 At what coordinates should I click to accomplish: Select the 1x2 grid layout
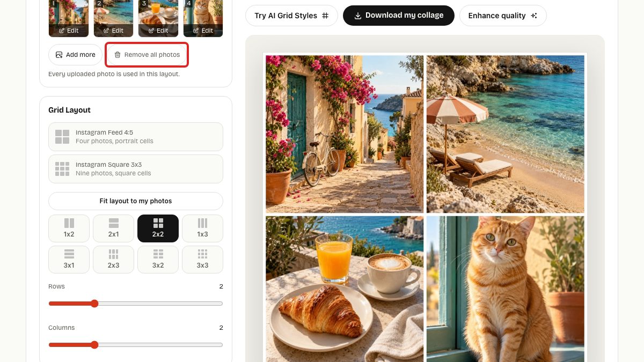(x=69, y=228)
